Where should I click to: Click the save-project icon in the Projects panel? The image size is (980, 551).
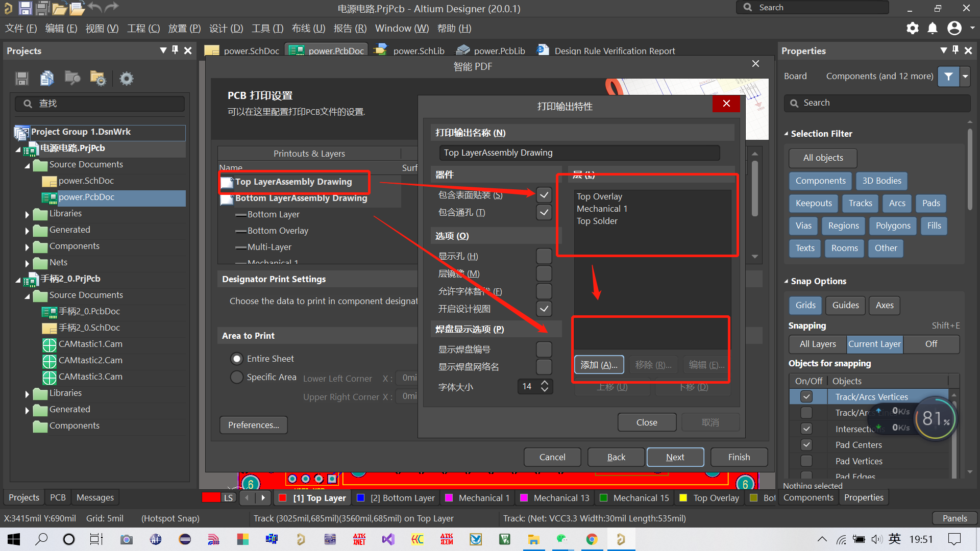click(22, 79)
